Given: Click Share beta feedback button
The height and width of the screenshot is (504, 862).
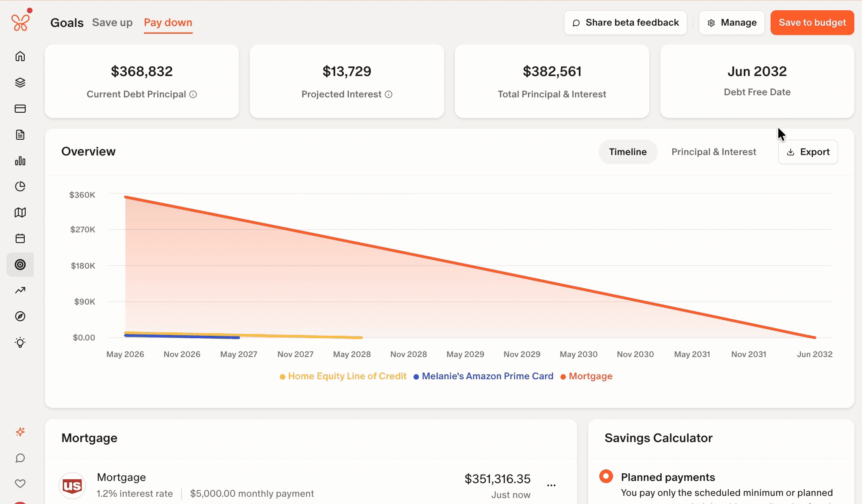Looking at the screenshot, I should tap(625, 23).
